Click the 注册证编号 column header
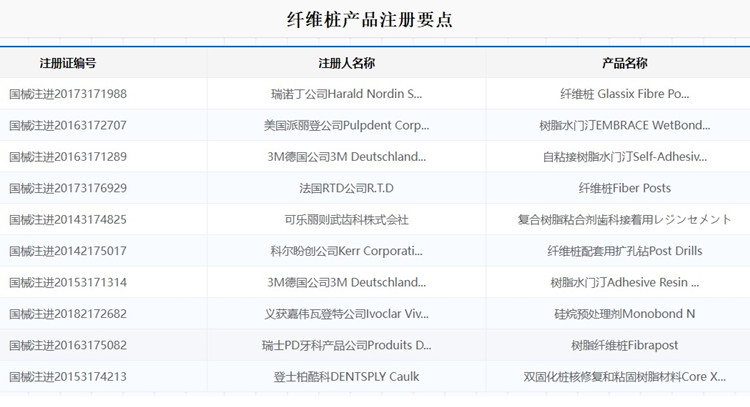This screenshot has height=407, width=750. [68, 63]
